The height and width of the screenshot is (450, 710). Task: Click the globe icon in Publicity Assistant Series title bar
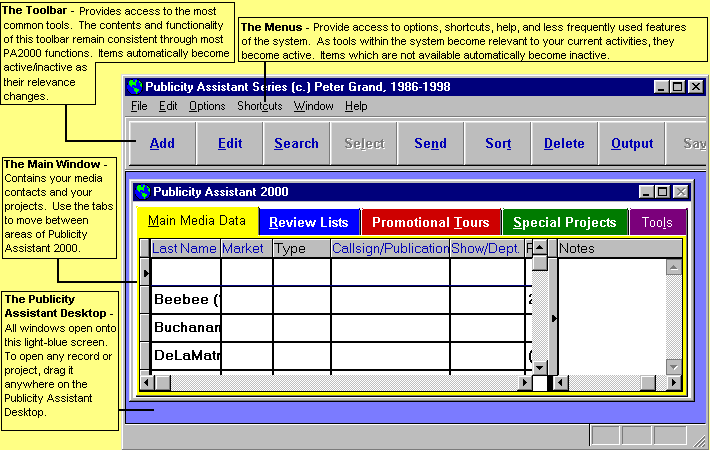135,86
